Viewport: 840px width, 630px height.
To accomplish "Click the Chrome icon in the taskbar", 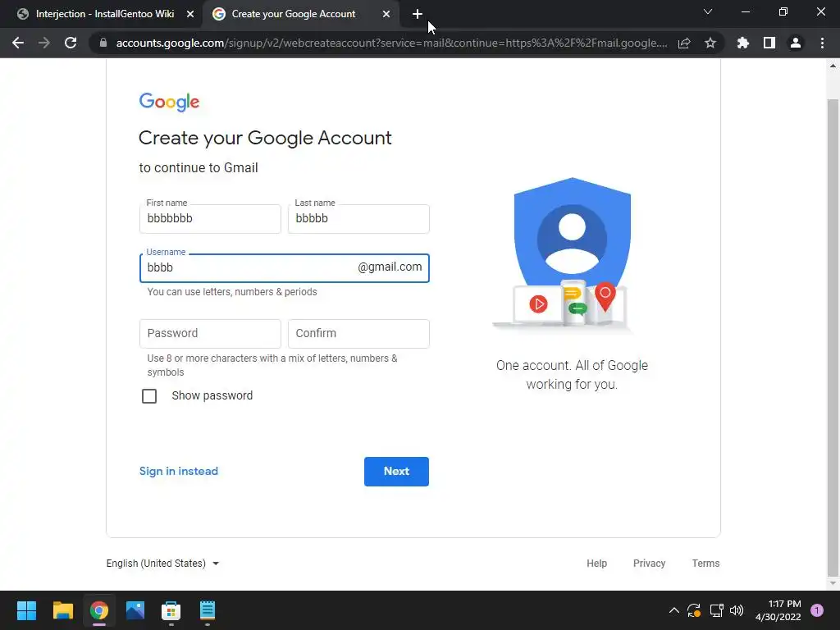I will (x=99, y=610).
